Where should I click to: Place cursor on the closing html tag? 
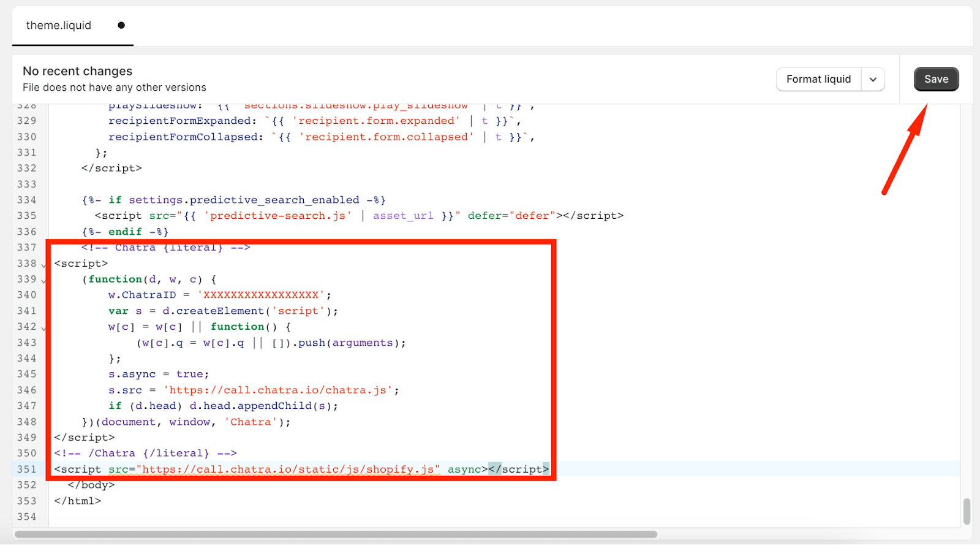point(77,501)
